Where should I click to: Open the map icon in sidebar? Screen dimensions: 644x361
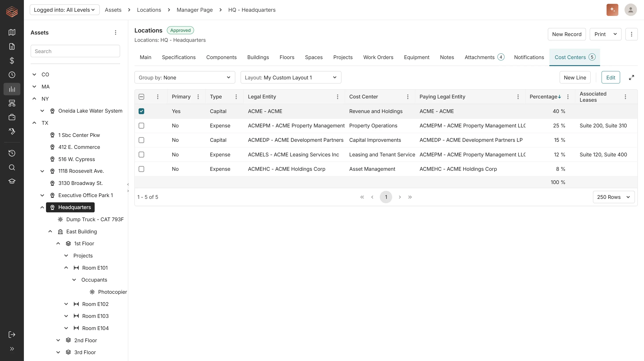pos(12,32)
